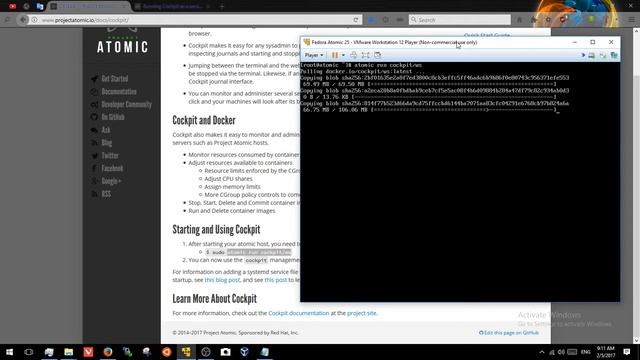Click the 'Starting and Using Cockpit' heading

(x=216, y=229)
